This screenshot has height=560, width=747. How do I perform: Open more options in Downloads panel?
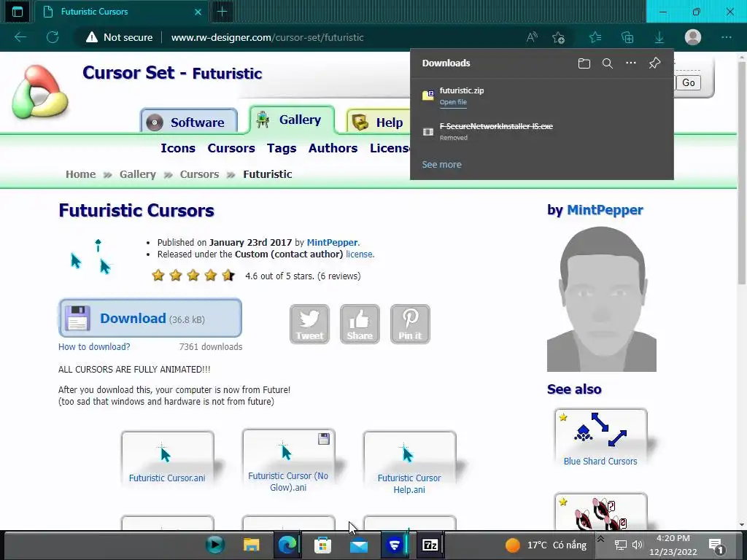click(631, 63)
